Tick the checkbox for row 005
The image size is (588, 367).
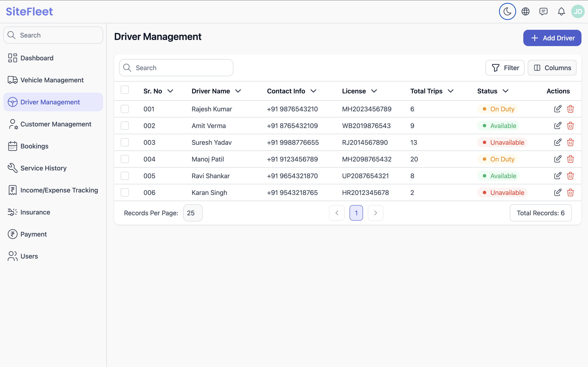(x=125, y=176)
